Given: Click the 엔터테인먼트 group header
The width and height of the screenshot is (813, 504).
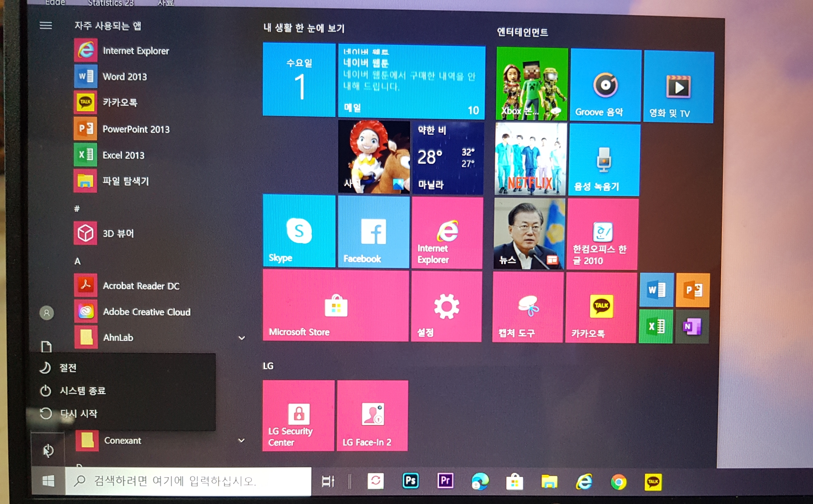Looking at the screenshot, I should point(523,32).
